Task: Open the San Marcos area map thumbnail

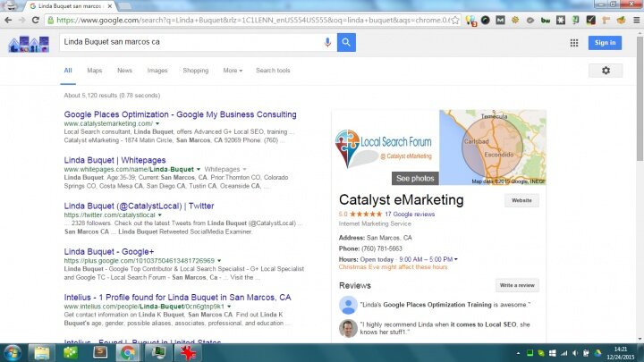Action: click(493, 147)
